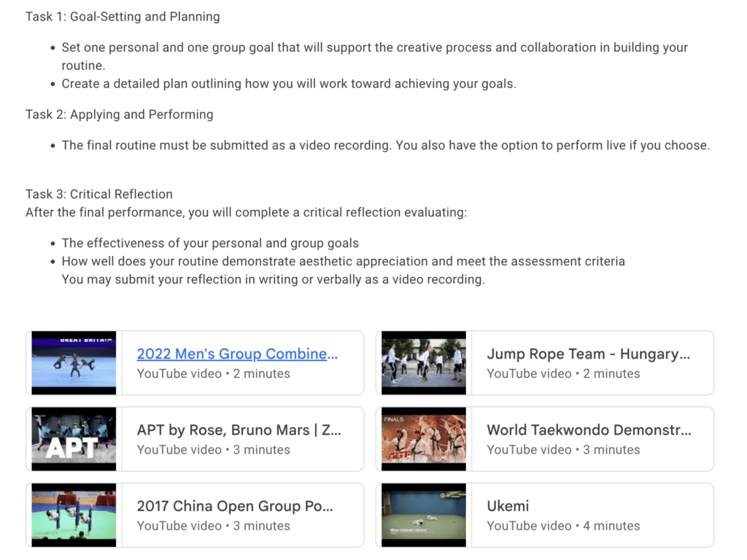Click the Jump Rope Team video thumbnail

[424, 363]
